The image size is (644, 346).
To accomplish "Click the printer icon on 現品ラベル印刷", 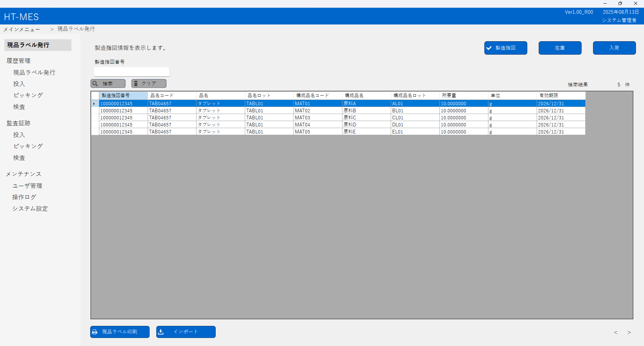I will pos(95,332).
